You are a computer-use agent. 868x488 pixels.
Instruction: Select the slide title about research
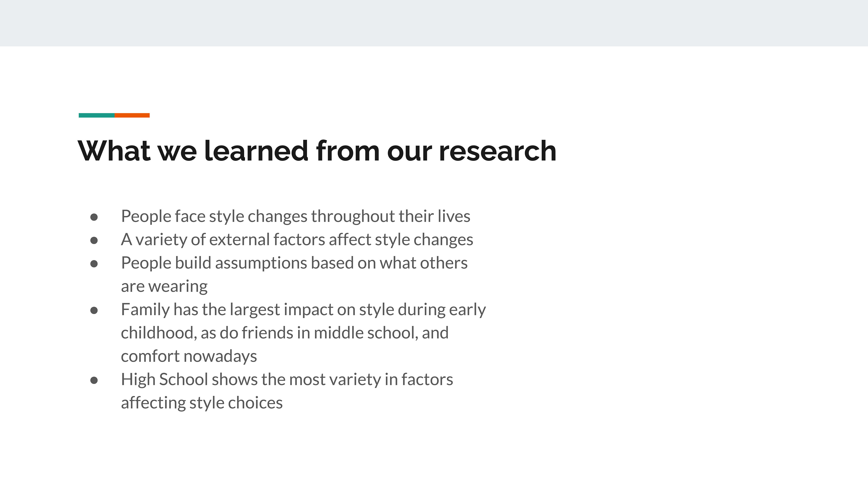click(317, 151)
